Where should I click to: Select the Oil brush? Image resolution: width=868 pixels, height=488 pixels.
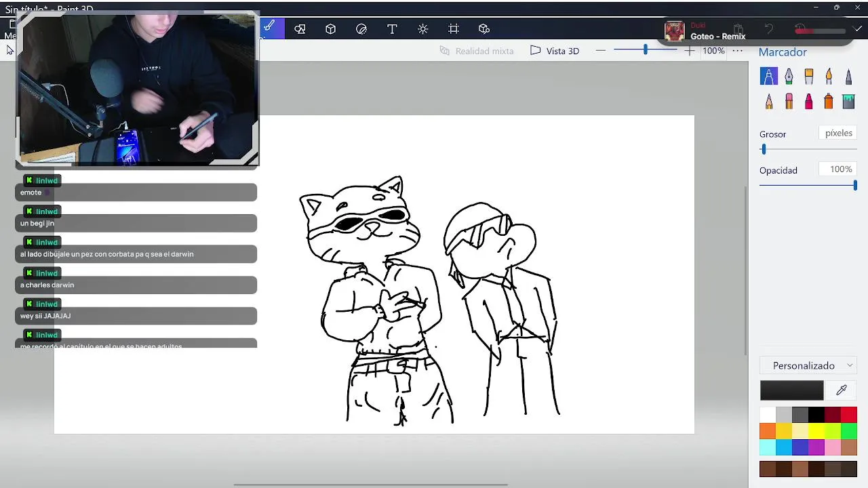coord(808,77)
